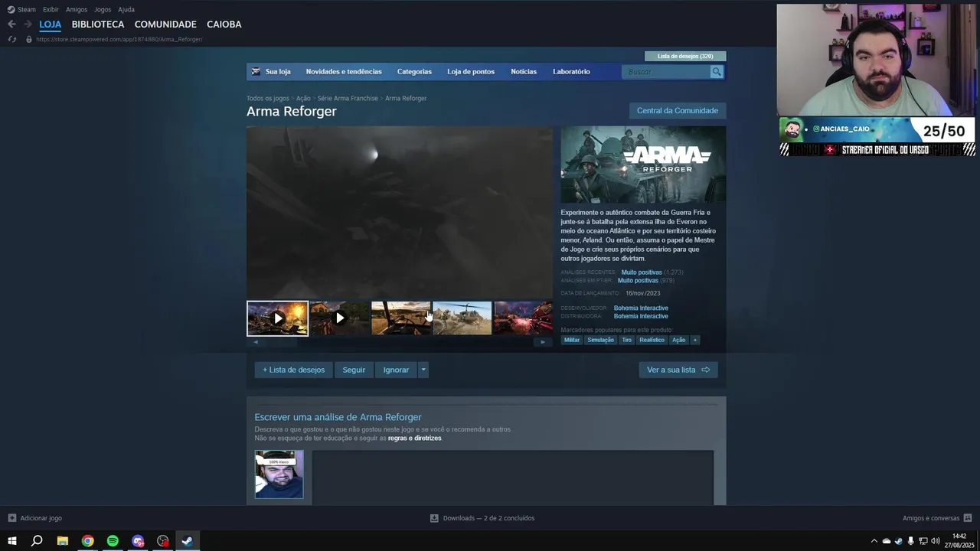The height and width of the screenshot is (551, 980).
Task: Switch to the COMUNIDADE section
Action: pyautogui.click(x=165, y=24)
